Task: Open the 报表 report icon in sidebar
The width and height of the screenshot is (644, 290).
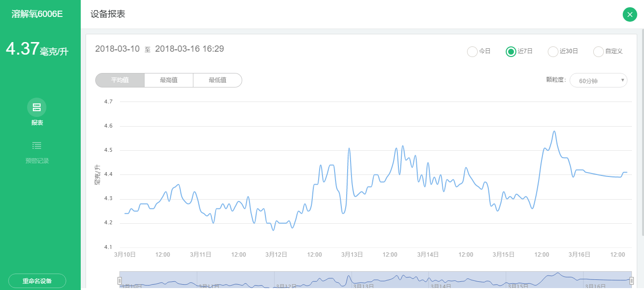Action: pyautogui.click(x=37, y=107)
